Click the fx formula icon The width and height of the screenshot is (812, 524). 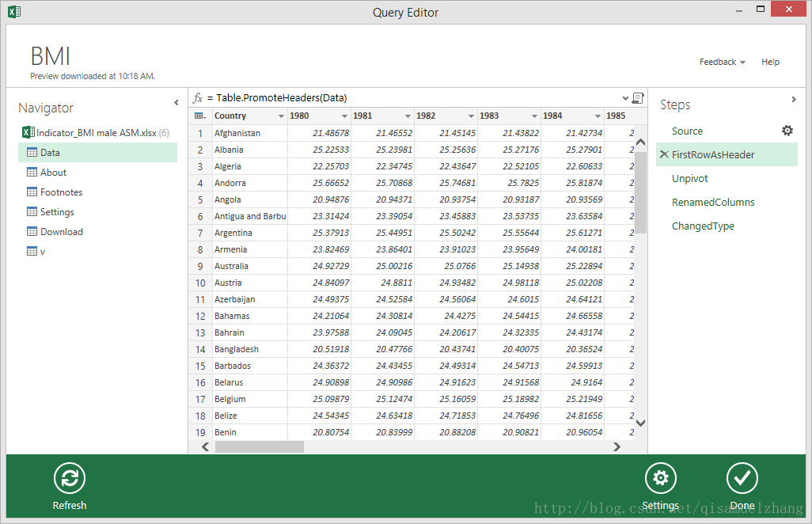(198, 98)
